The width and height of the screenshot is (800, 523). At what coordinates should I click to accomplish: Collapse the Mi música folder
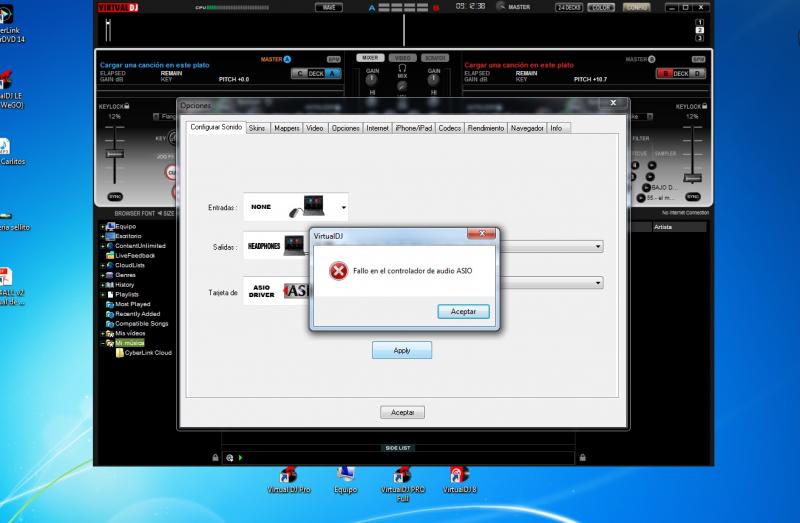[103, 343]
